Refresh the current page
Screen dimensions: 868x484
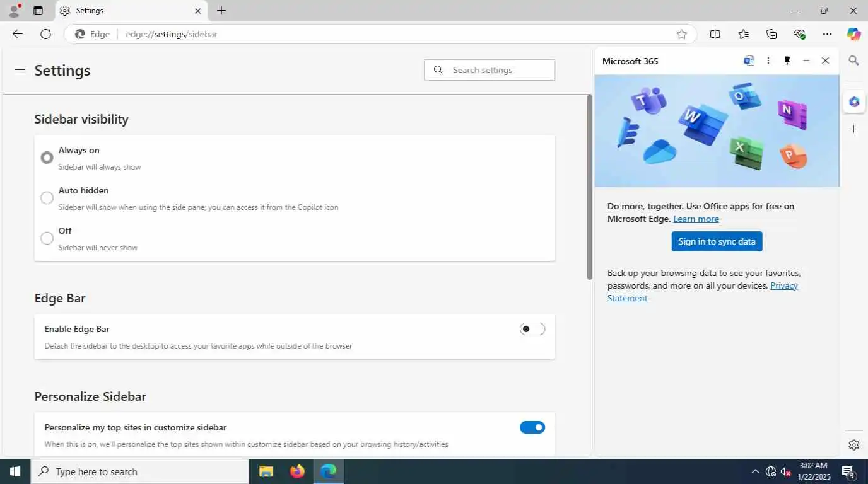(x=45, y=34)
